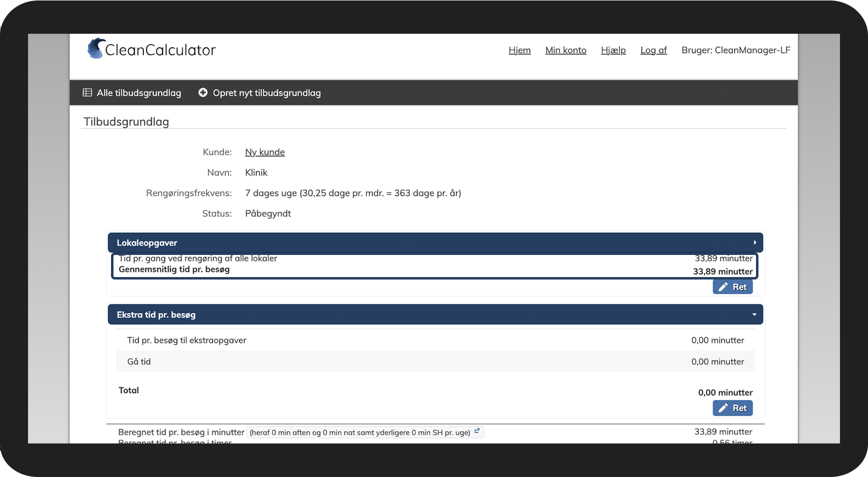This screenshot has height=477, width=868.
Task: Expand the Lokaleopgaver section arrow
Action: point(755,243)
